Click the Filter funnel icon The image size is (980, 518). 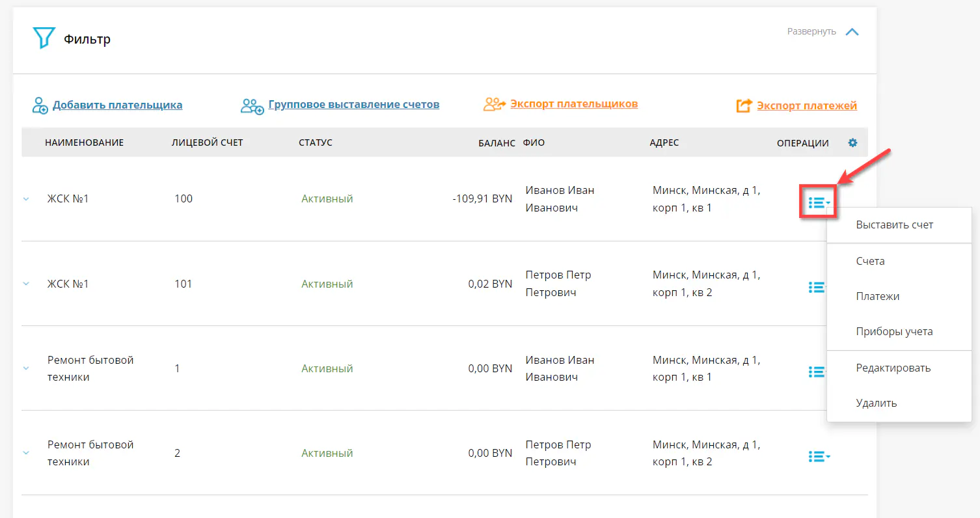pos(44,38)
